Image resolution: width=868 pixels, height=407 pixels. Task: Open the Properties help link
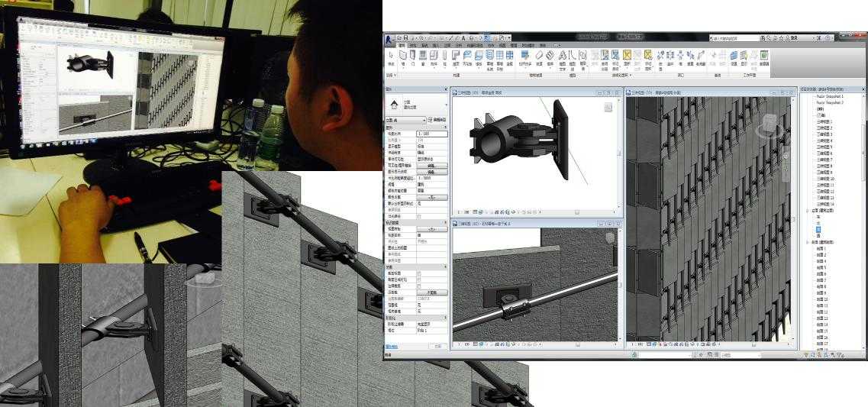(x=391, y=346)
